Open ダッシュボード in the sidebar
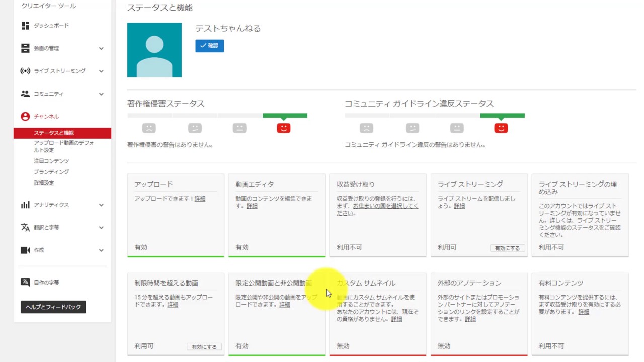The image size is (644, 362). point(51,26)
